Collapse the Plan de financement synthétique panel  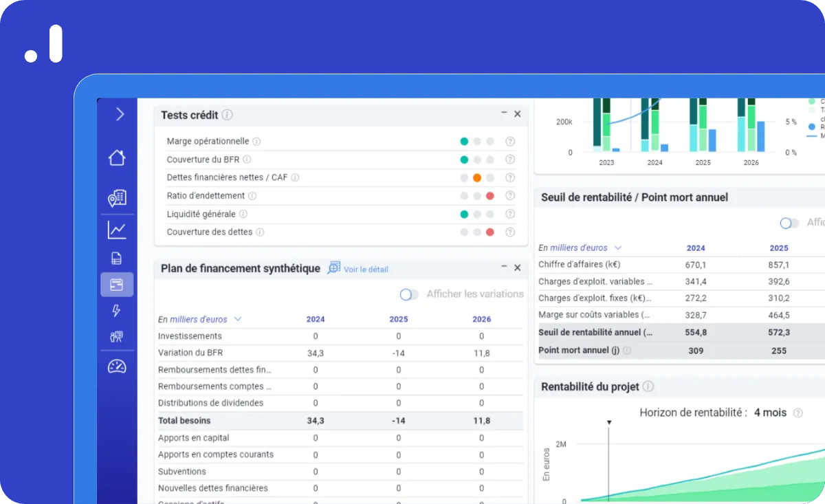504,267
